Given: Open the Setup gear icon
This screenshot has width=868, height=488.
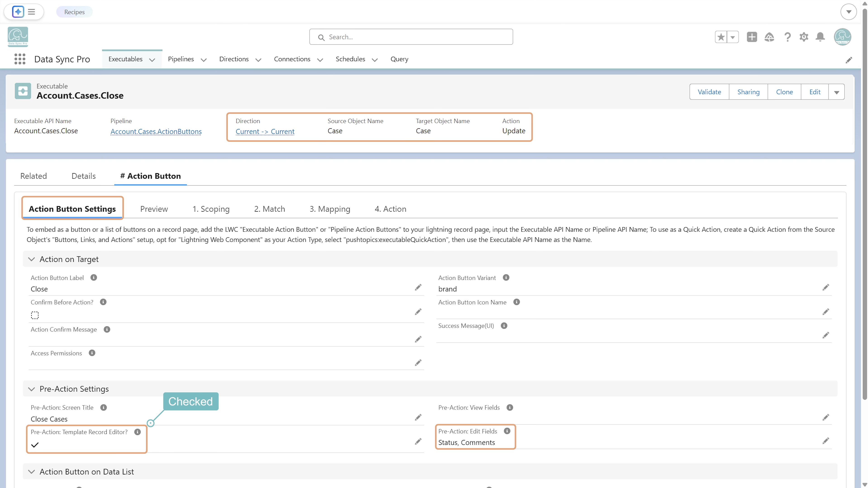Looking at the screenshot, I should (x=804, y=37).
